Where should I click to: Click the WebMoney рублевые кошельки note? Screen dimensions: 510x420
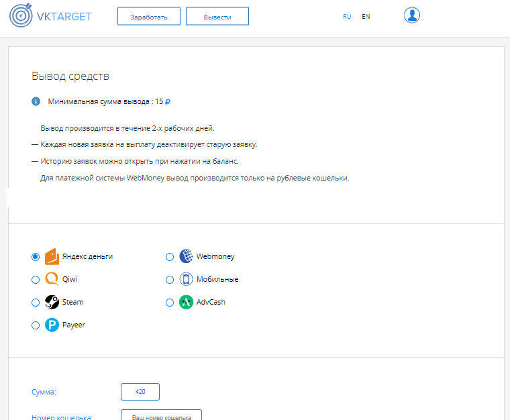point(195,178)
